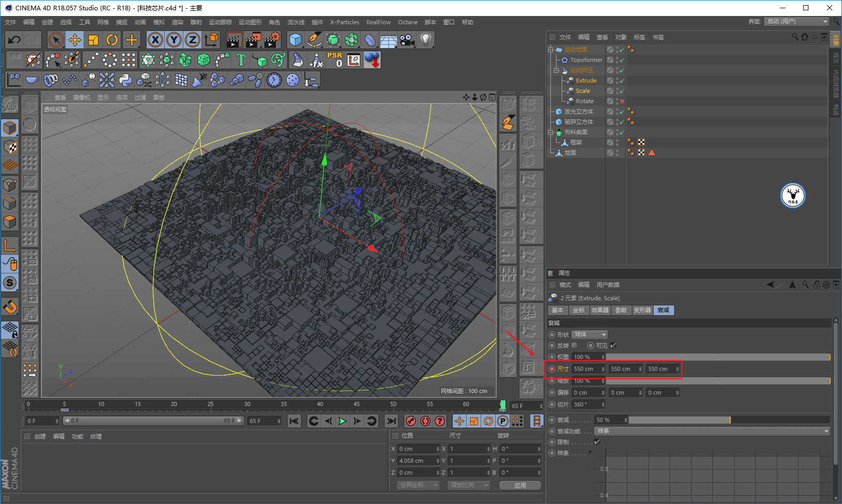This screenshot has width=842, height=504.
Task: Adjust the 权重 100% slider bar
Action: 718,357
